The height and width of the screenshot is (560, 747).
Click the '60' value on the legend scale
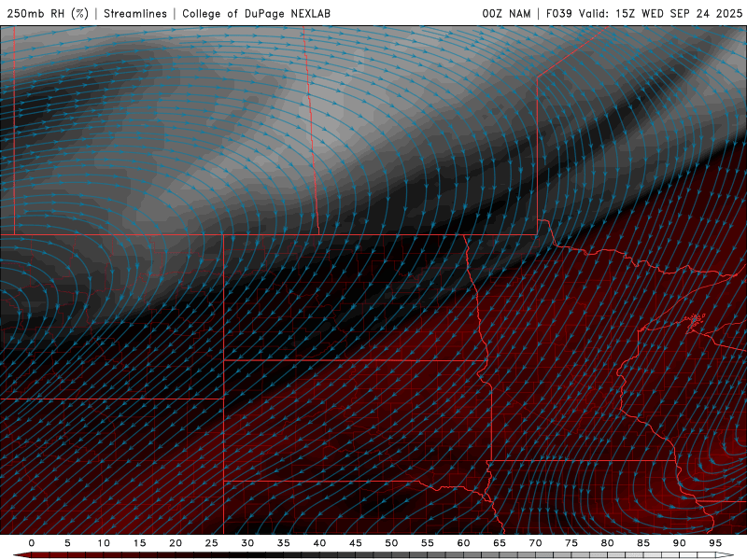[463, 543]
